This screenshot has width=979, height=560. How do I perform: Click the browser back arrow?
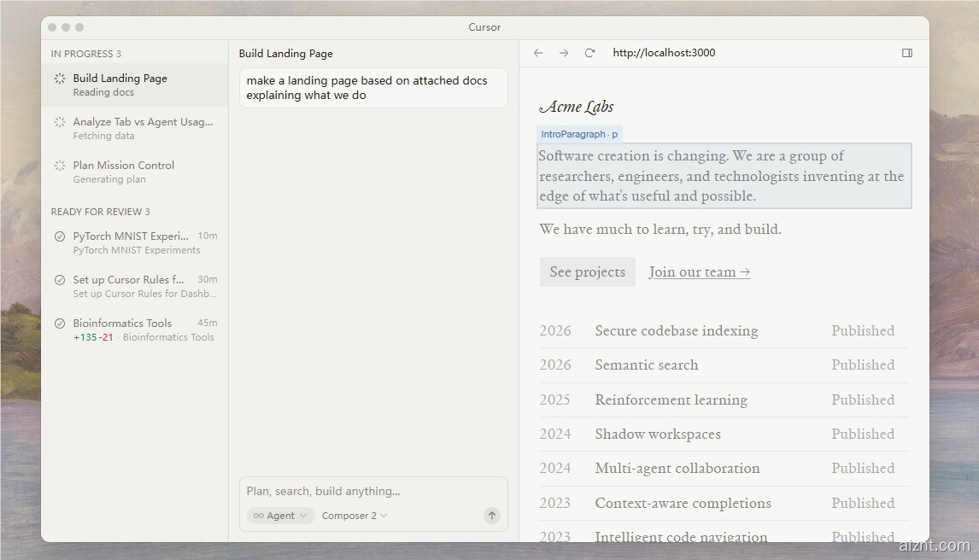[x=538, y=53]
